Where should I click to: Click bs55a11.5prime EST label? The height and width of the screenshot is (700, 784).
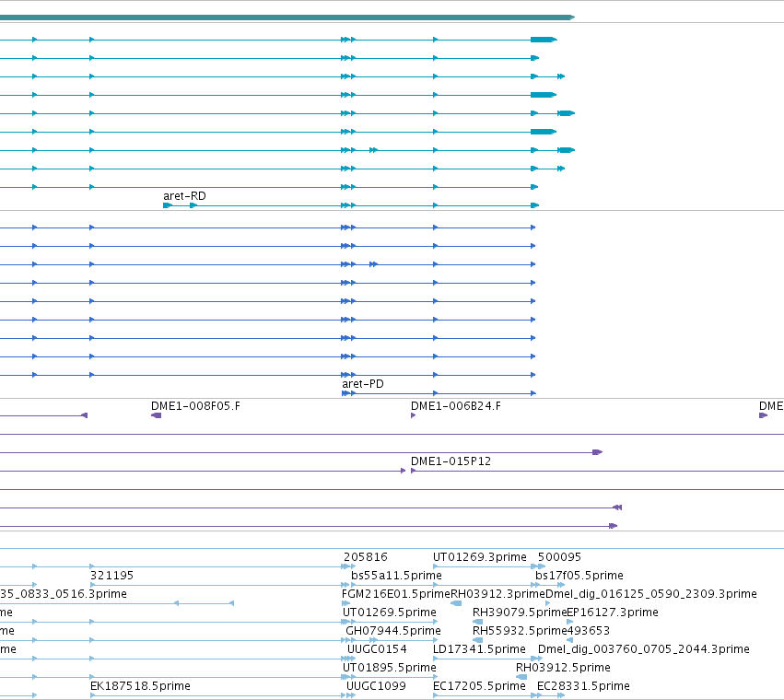coord(396,576)
